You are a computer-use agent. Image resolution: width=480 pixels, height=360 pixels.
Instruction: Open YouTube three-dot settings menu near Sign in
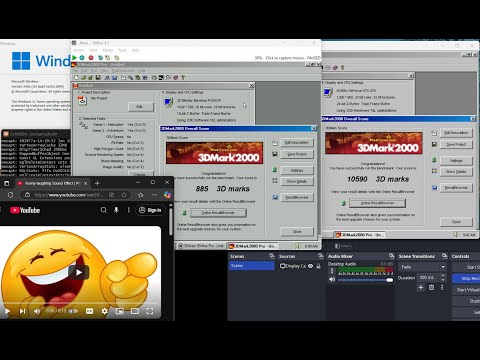click(129, 210)
